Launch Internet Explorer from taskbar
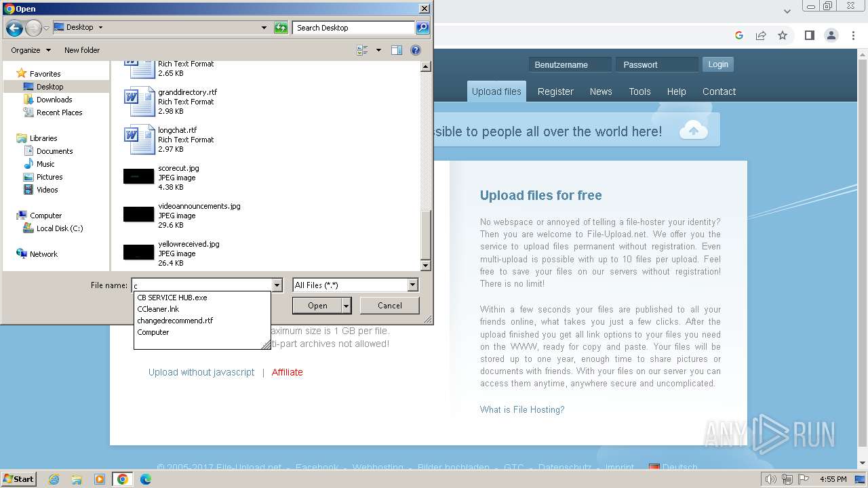This screenshot has width=868, height=488. click(x=54, y=479)
